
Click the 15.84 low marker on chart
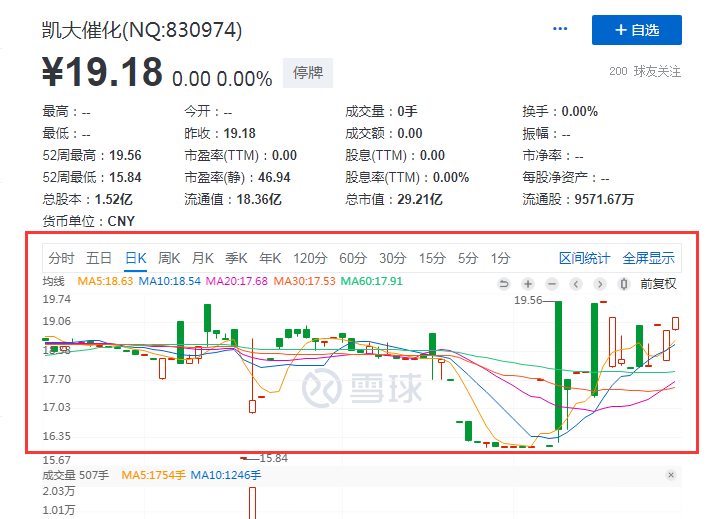click(x=274, y=458)
